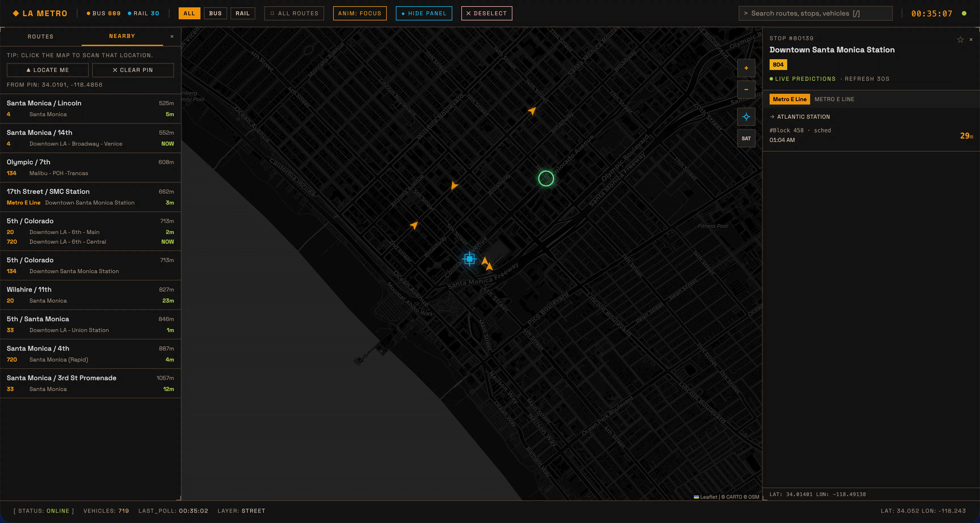This screenshot has width=980, height=523.
Task: Center map on my location crosshair button
Action: tap(746, 117)
